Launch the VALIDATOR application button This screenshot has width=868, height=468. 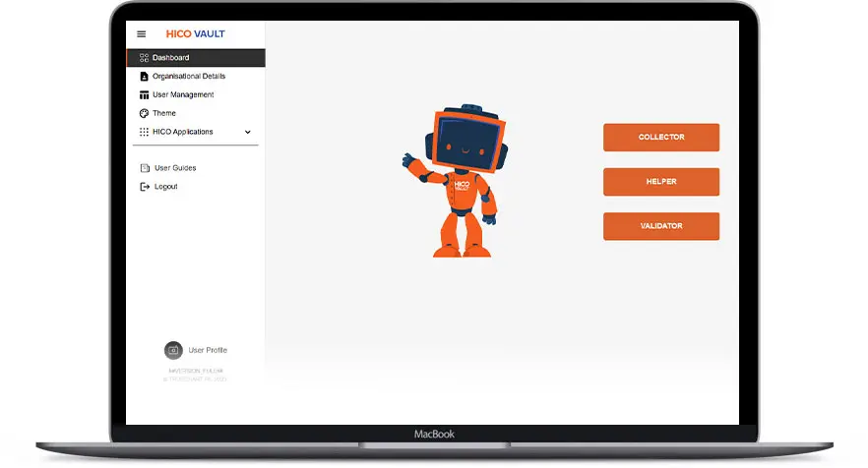coord(661,226)
